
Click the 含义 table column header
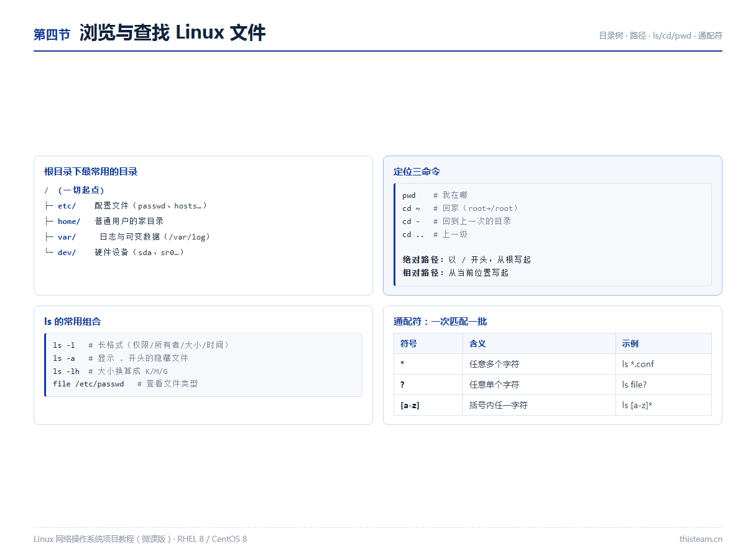pos(539,343)
